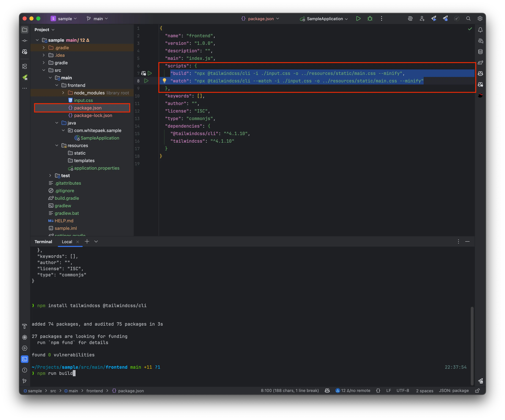Click src in the breadcrumb bar

point(53,391)
